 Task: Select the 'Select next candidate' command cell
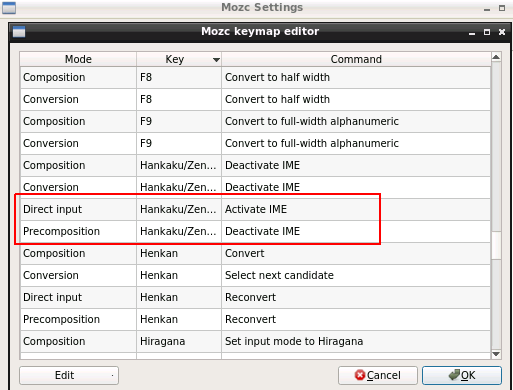click(x=356, y=275)
